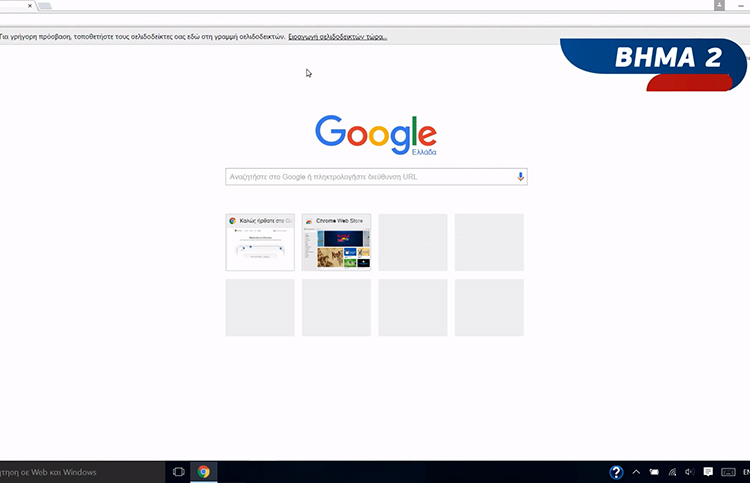Click the Google Ελλάδα logo
This screenshot has height=483, width=750.
376,135
